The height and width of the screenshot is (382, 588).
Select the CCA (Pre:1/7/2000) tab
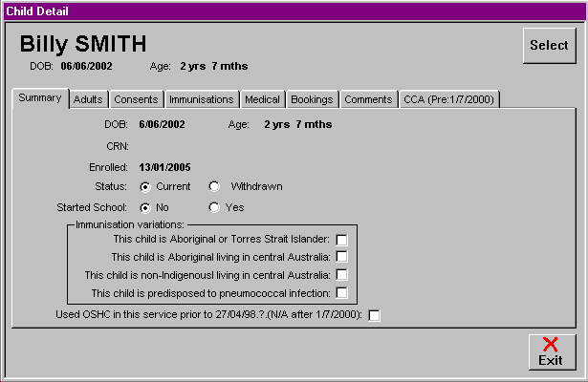click(x=448, y=99)
